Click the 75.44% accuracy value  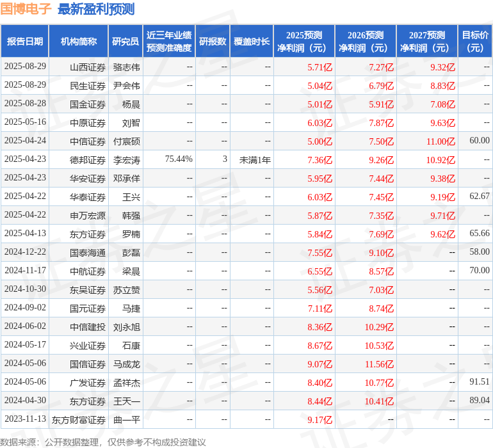(179, 159)
